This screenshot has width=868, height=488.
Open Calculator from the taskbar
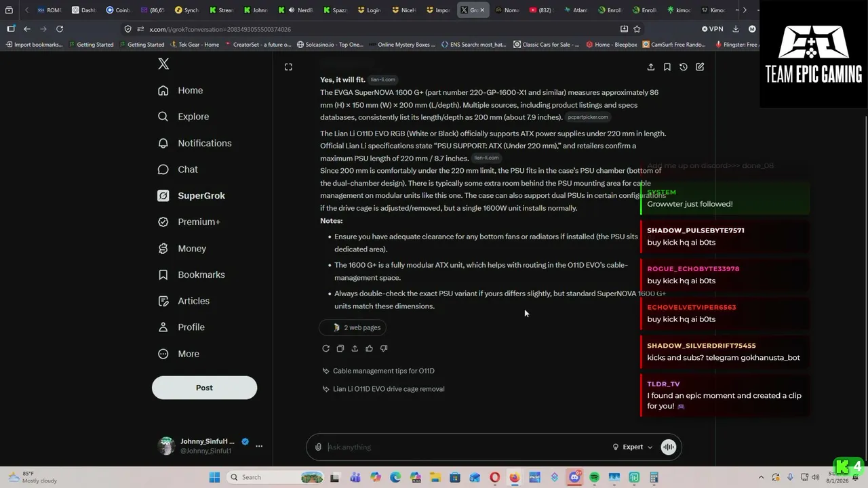tap(654, 477)
